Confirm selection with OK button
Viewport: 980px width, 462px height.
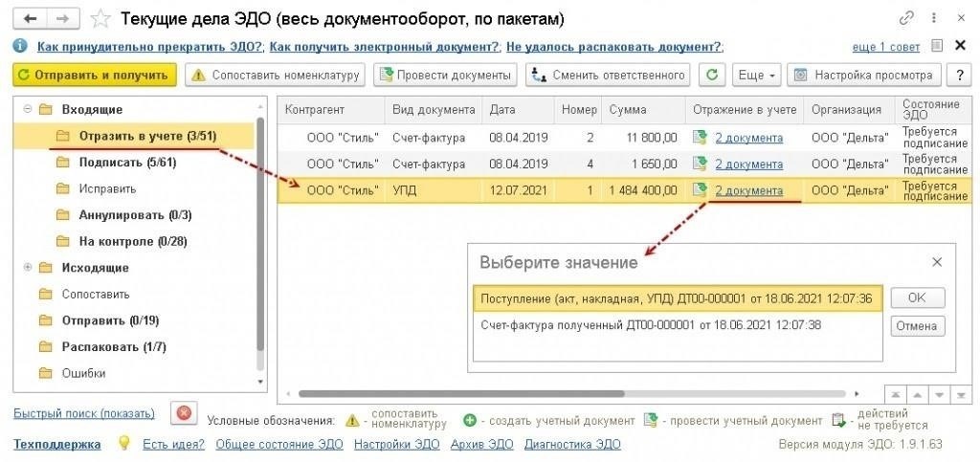click(917, 297)
